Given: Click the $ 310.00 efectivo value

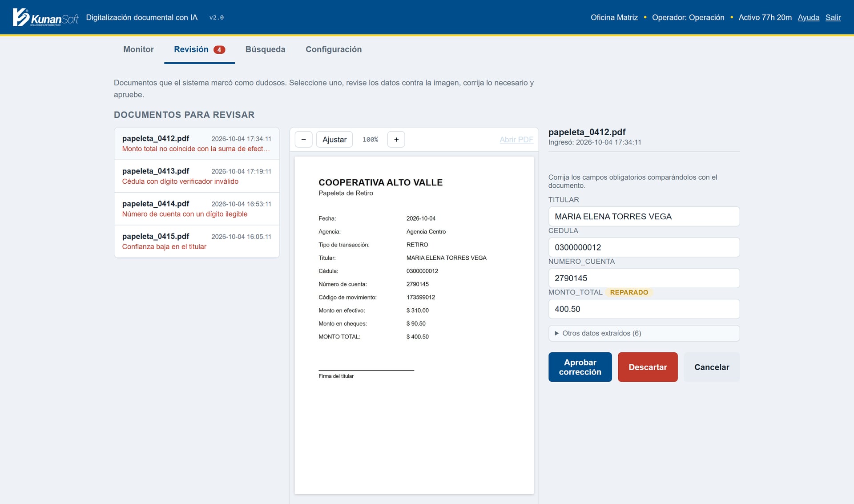Looking at the screenshot, I should (x=417, y=310).
